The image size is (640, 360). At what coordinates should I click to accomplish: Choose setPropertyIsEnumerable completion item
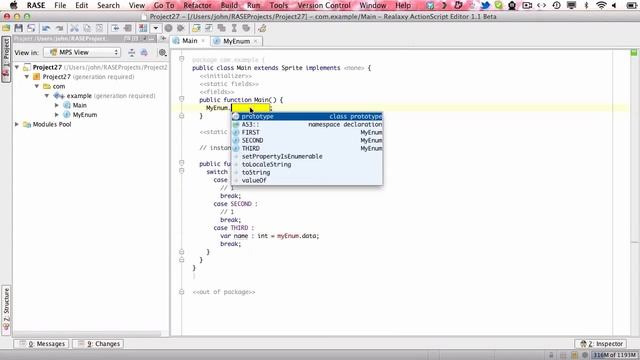coord(307,156)
